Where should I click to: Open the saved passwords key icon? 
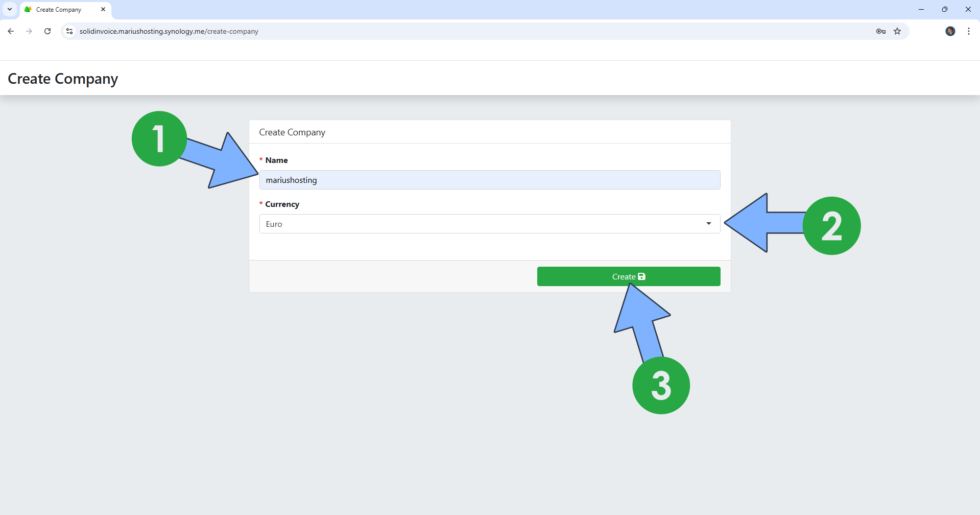[880, 31]
